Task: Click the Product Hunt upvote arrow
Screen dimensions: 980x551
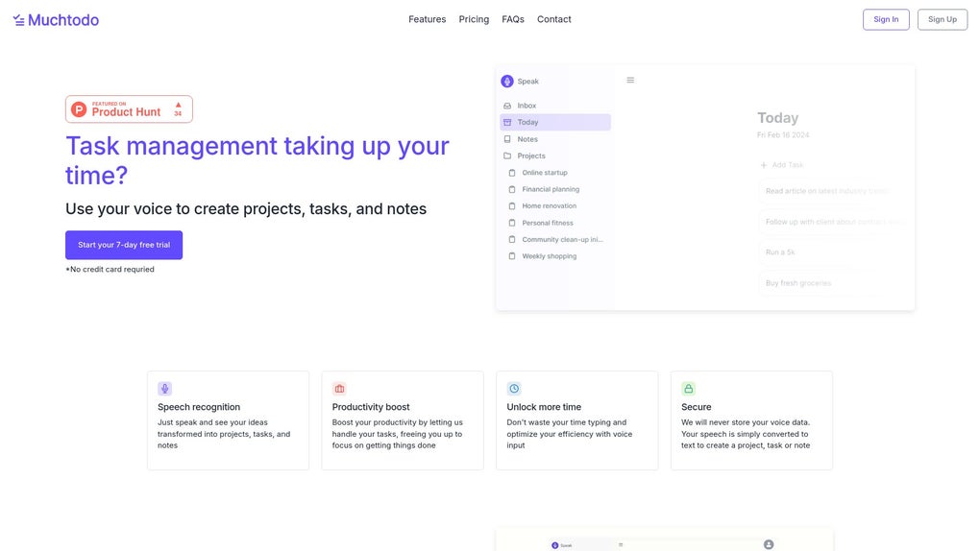Action: coord(178,105)
